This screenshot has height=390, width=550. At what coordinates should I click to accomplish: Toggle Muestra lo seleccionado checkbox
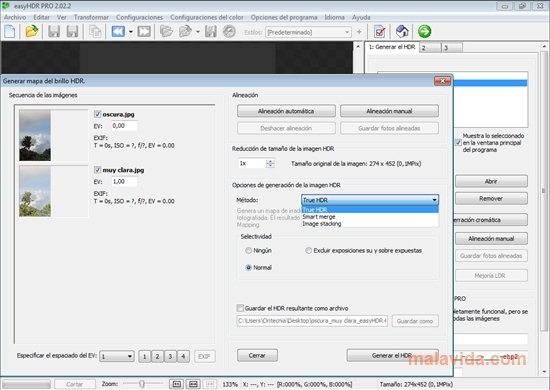coord(458,142)
